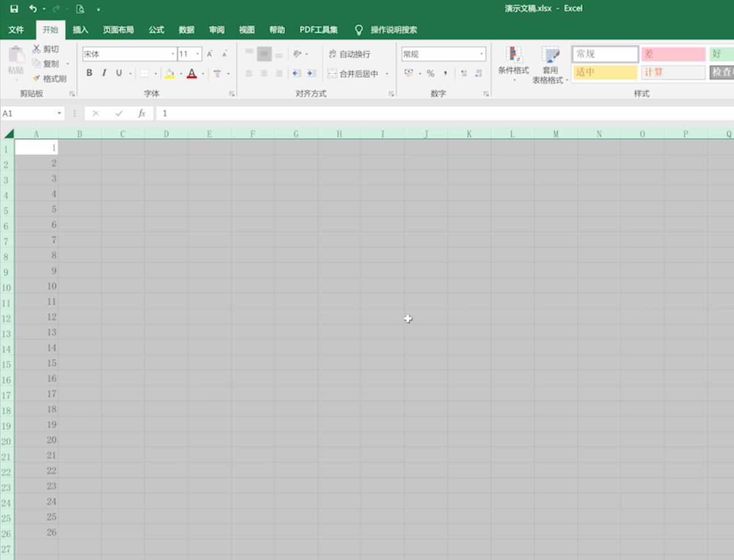Decrease font size with smaller A icon
Screen dimensions: 734x560
point(224,54)
